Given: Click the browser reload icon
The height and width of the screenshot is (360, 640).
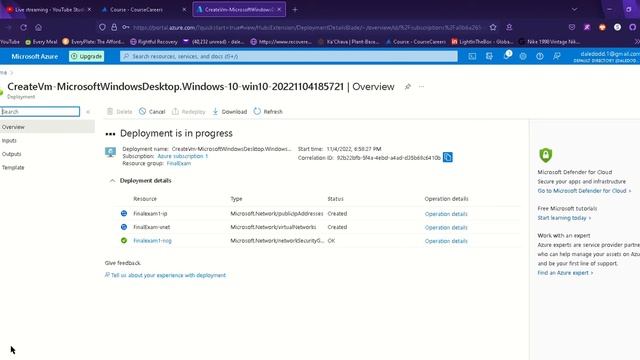Looking at the screenshot, I should click(24, 27).
